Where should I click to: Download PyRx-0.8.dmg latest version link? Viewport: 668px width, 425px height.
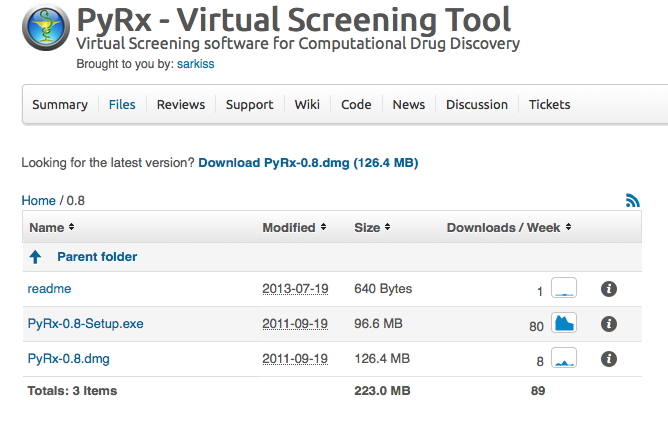pyautogui.click(x=308, y=163)
